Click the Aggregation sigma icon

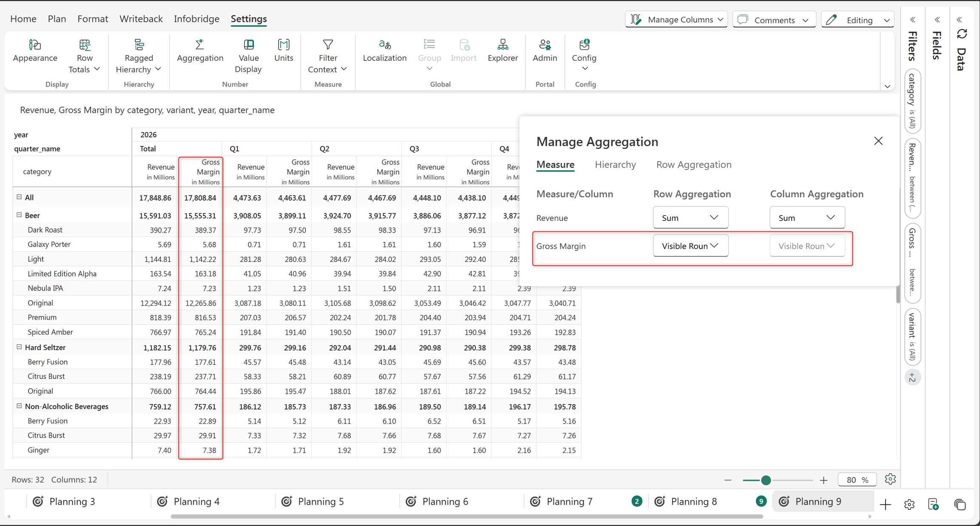[199, 44]
